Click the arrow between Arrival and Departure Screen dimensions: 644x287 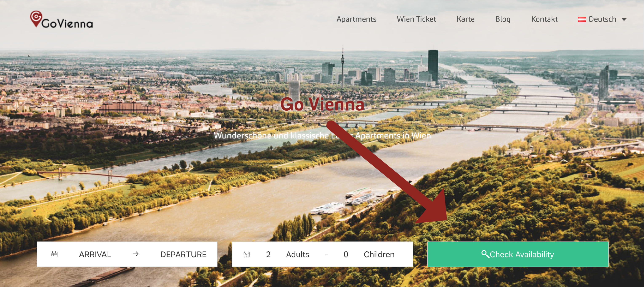coord(136,254)
